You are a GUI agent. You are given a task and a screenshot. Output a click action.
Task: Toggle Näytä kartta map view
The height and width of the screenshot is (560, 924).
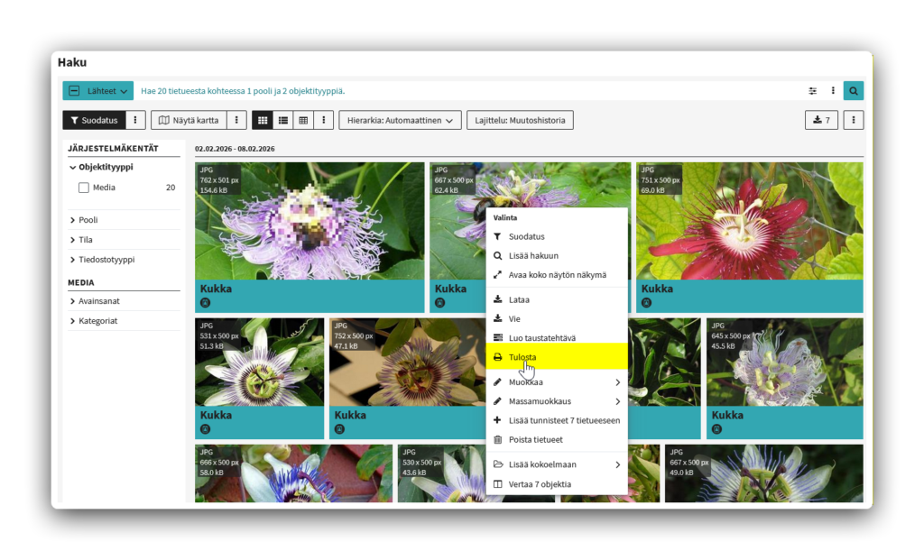click(x=189, y=120)
